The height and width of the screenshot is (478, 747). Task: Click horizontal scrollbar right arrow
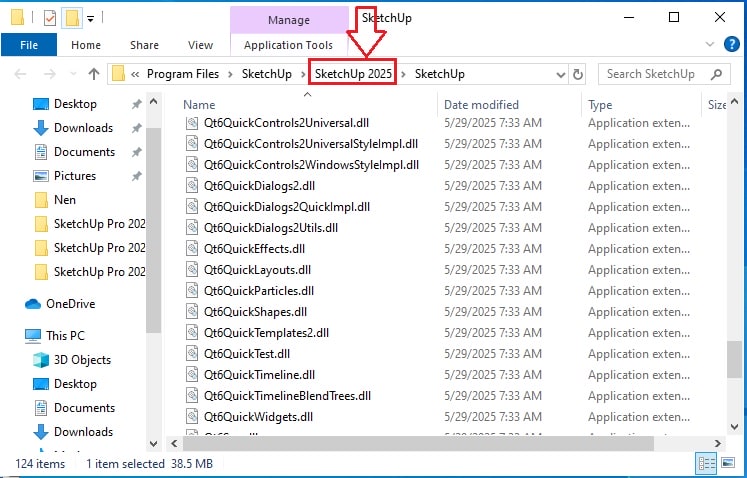tap(718, 444)
